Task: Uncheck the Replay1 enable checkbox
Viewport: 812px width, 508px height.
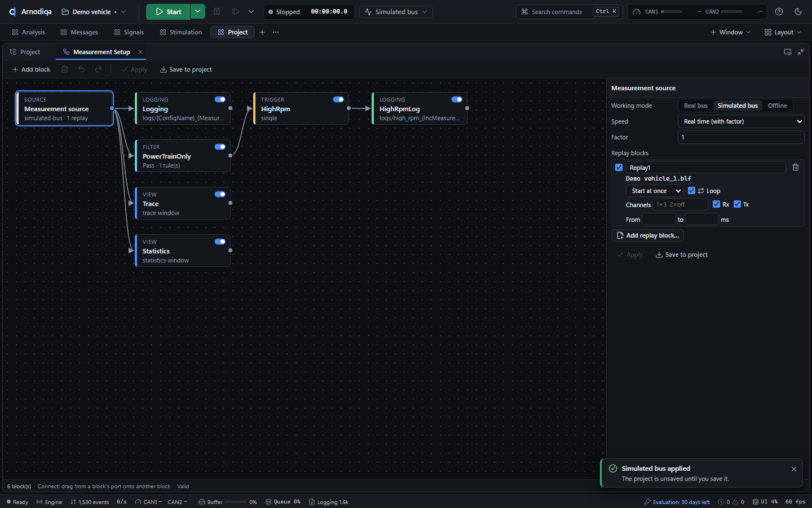Action: [x=619, y=168]
